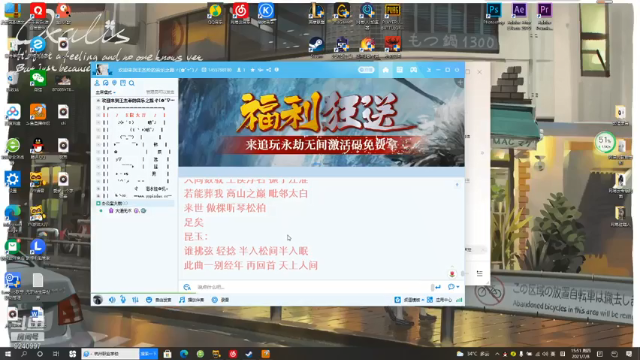Click the search icon in sidebar toolbar
The width and height of the screenshot is (640, 360).
(x=131, y=83)
